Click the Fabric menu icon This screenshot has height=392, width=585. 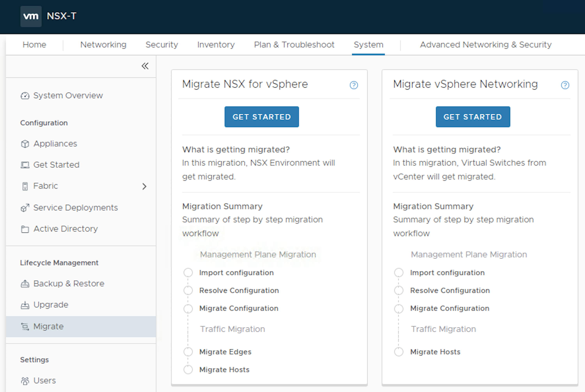point(24,186)
